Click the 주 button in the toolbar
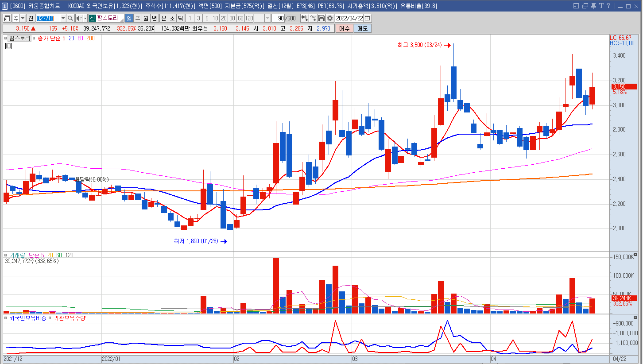The height and width of the screenshot is (364, 643). pos(16,18)
